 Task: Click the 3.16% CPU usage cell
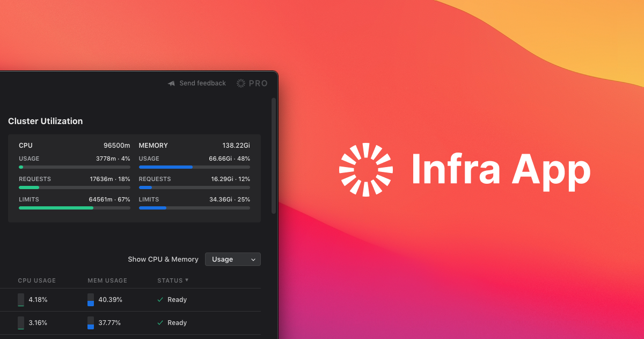tap(38, 323)
